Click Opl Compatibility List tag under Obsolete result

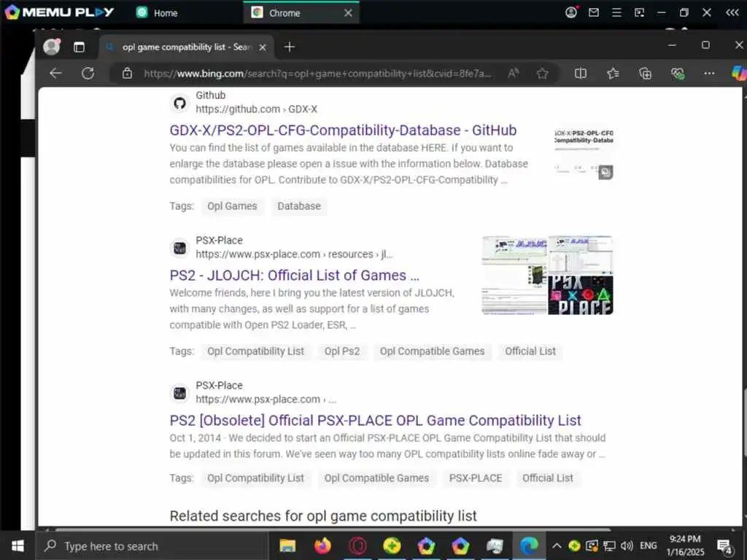[255, 478]
